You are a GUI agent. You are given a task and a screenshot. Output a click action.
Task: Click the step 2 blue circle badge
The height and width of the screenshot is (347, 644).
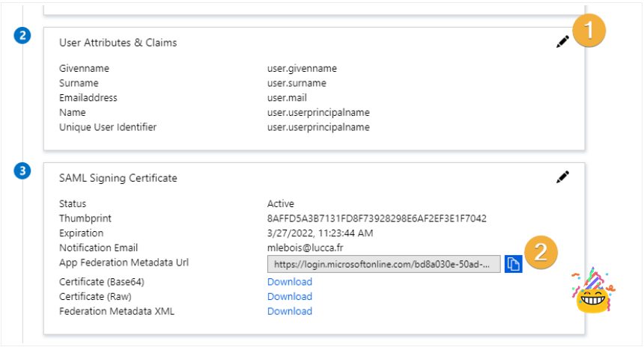(22, 36)
